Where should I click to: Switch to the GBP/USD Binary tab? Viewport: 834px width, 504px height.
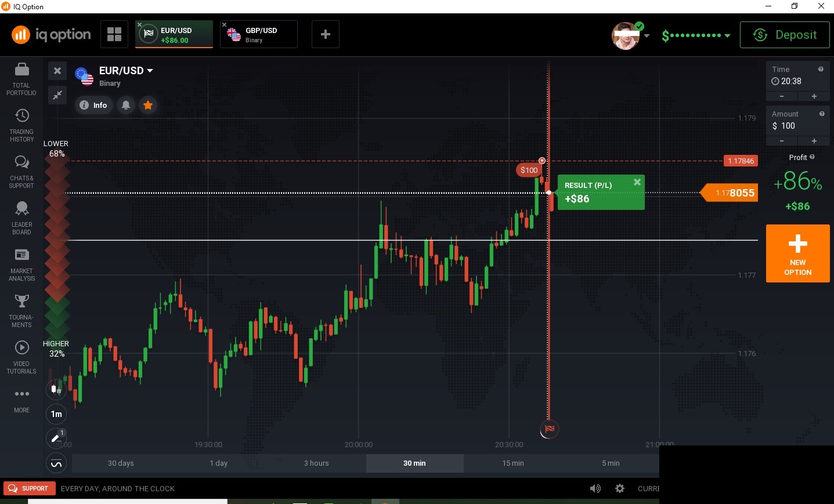point(259,34)
